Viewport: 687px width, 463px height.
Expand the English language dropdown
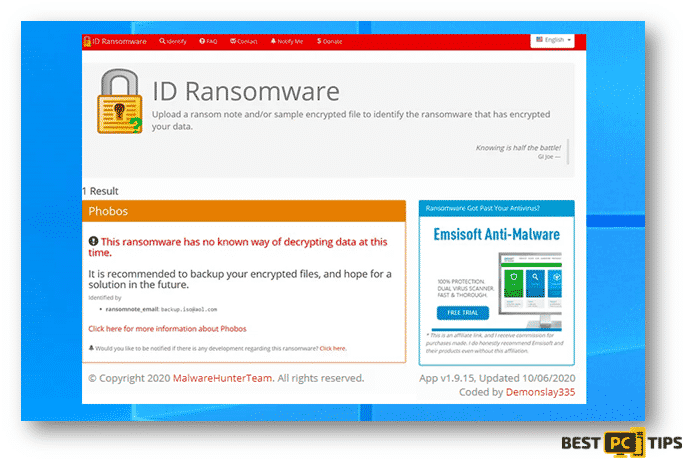click(552, 40)
